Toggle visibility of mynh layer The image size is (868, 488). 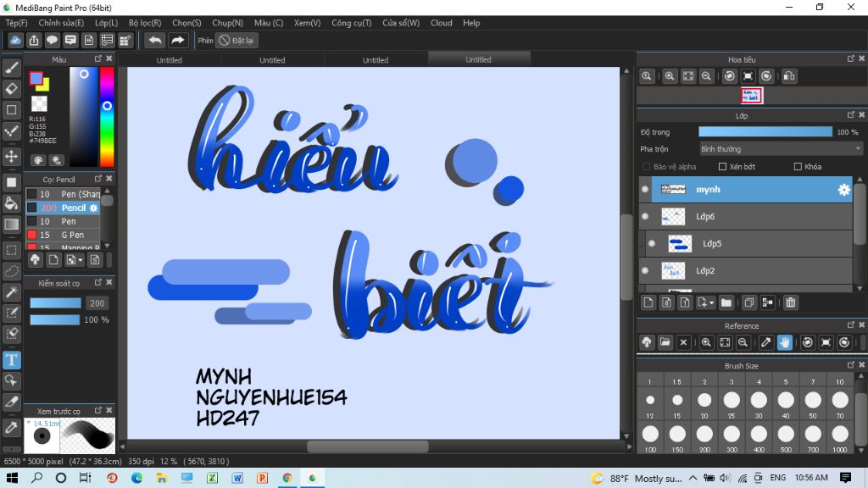pyautogui.click(x=645, y=189)
